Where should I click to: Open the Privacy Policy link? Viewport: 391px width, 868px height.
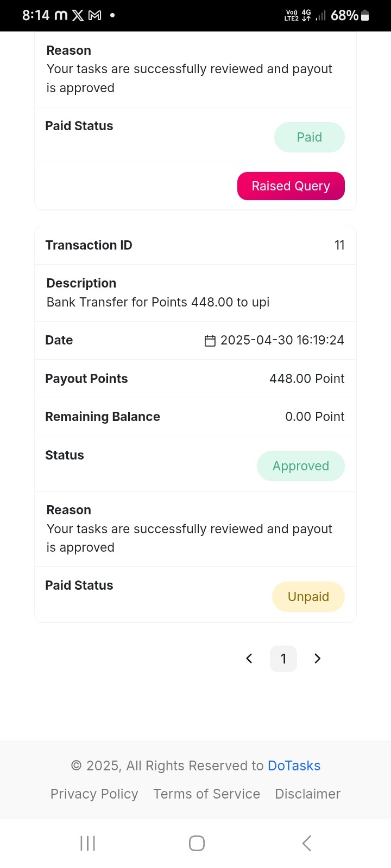coord(94,794)
